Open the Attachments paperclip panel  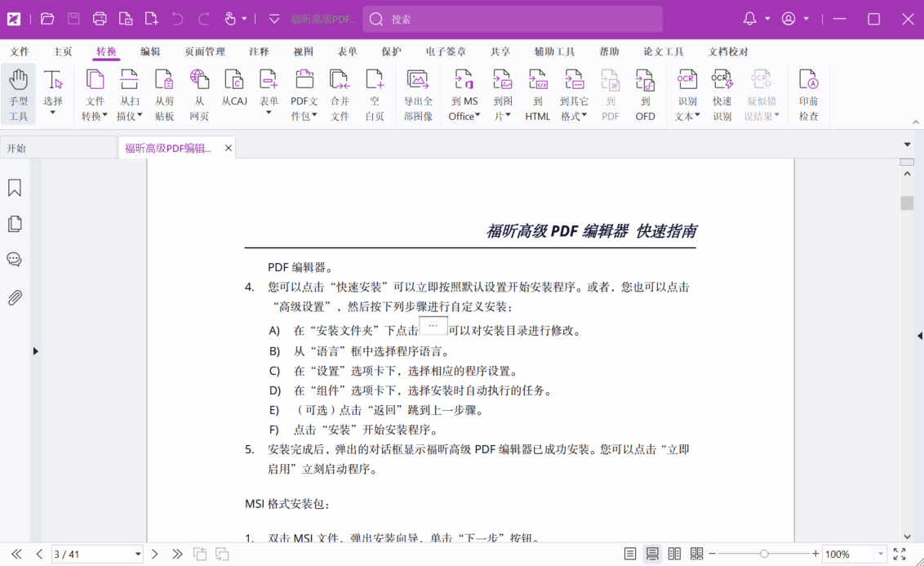coord(15,297)
